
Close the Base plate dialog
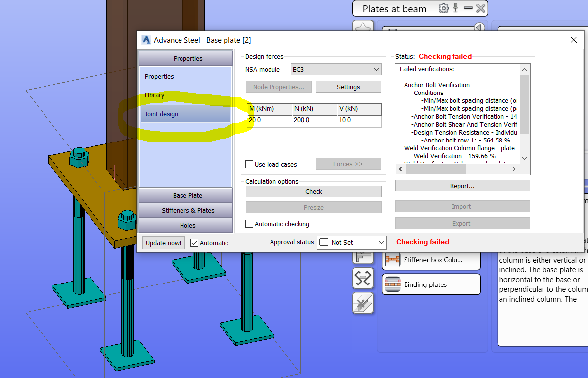(573, 40)
